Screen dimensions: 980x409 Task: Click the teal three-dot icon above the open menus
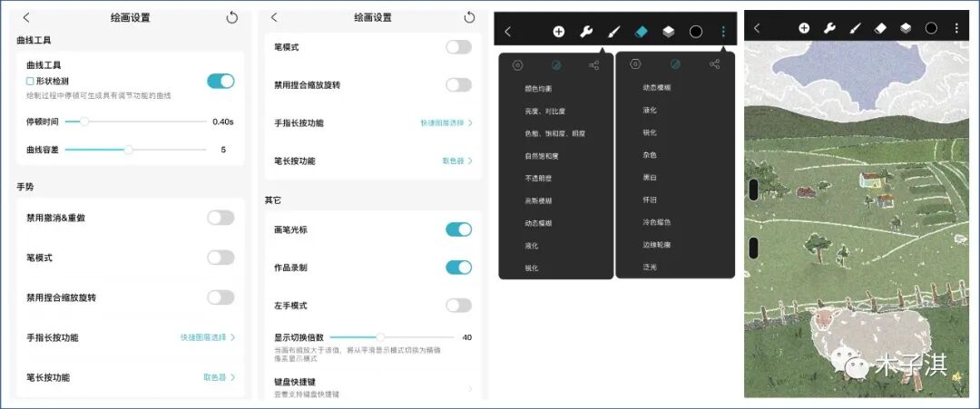723,31
